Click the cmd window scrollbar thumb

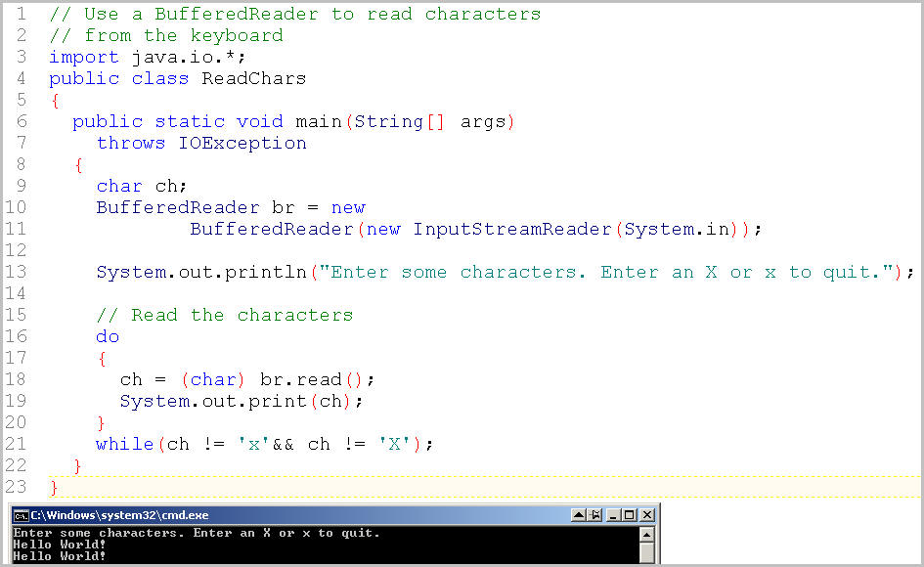click(646, 553)
